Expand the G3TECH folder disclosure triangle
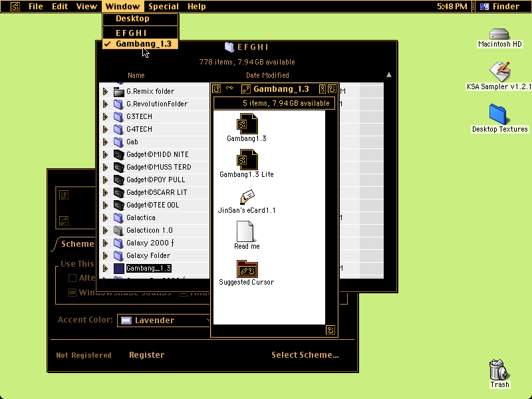Viewport: 532px width, 399px height. pyautogui.click(x=106, y=117)
